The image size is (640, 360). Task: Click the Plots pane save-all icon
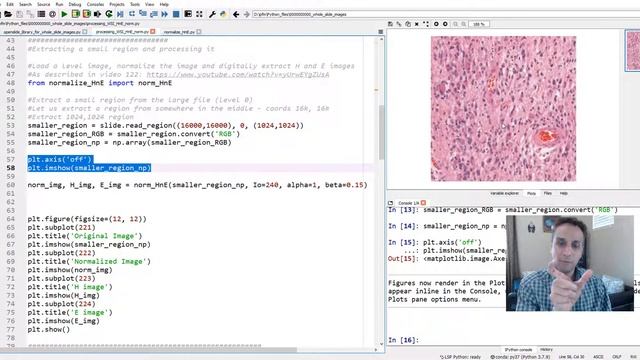(x=399, y=24)
